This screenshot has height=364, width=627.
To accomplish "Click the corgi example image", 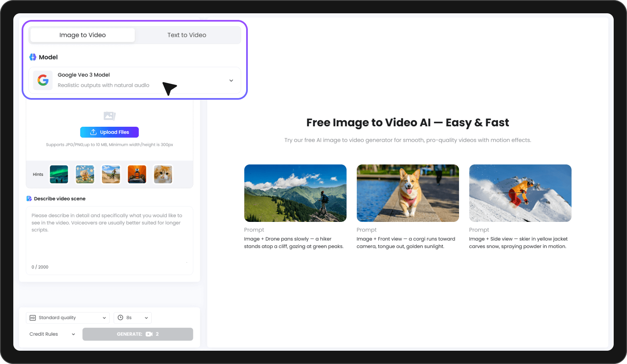I will click(407, 193).
